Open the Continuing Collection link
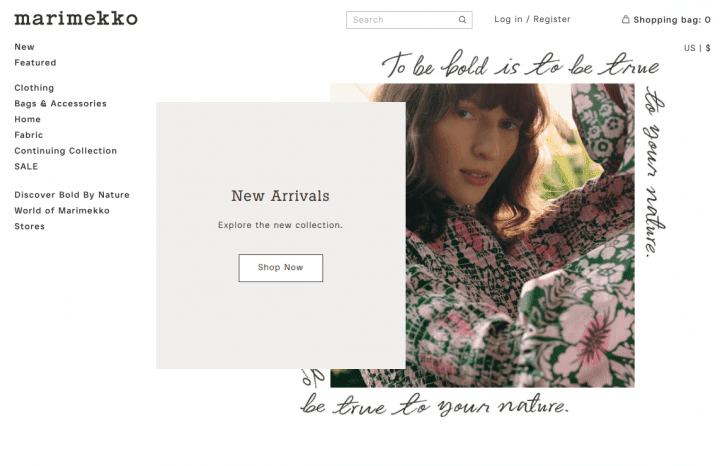720x466 pixels. click(x=66, y=151)
